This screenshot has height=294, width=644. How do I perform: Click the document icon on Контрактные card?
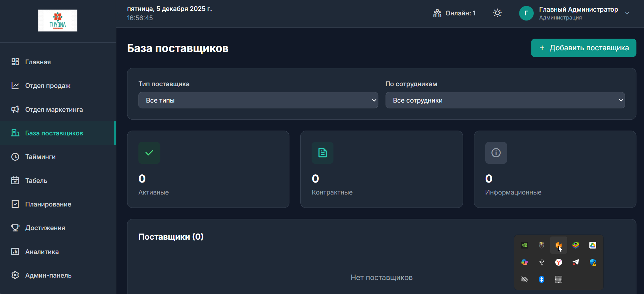323,153
